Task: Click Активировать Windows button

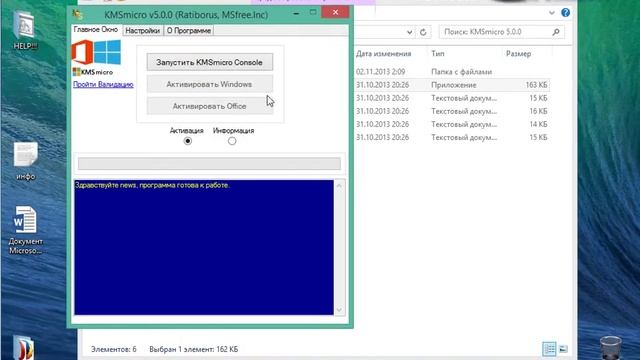Action: (x=210, y=84)
